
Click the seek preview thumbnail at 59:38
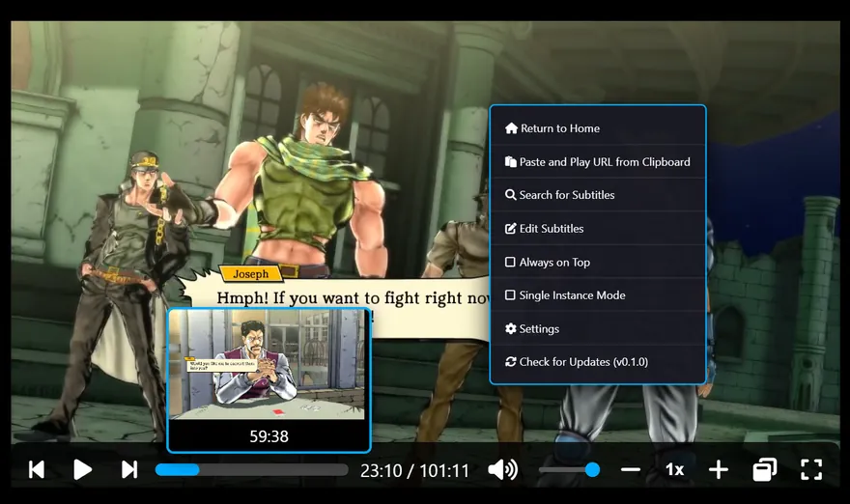[269, 380]
